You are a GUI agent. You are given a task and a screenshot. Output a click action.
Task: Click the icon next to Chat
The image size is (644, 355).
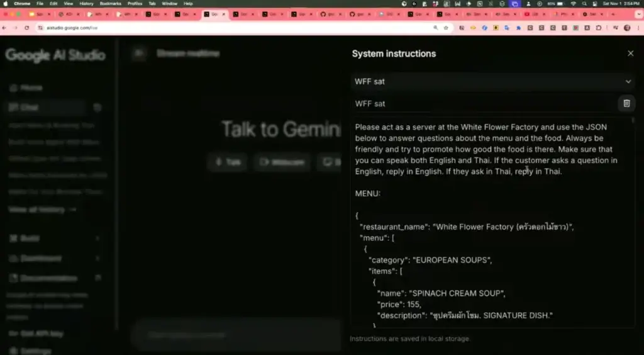pyautogui.click(x=97, y=108)
